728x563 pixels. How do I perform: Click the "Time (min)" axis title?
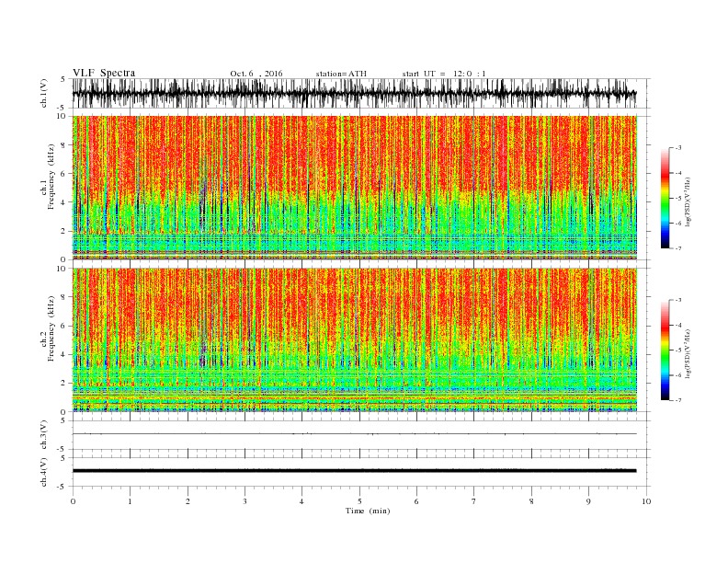tap(368, 511)
